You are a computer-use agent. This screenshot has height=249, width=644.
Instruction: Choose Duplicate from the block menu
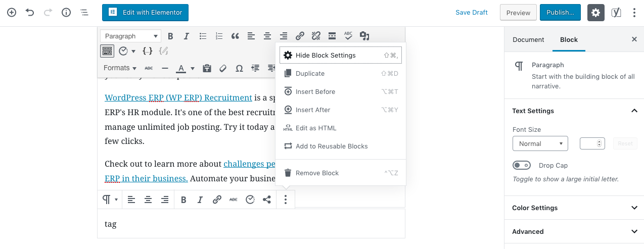340,73
